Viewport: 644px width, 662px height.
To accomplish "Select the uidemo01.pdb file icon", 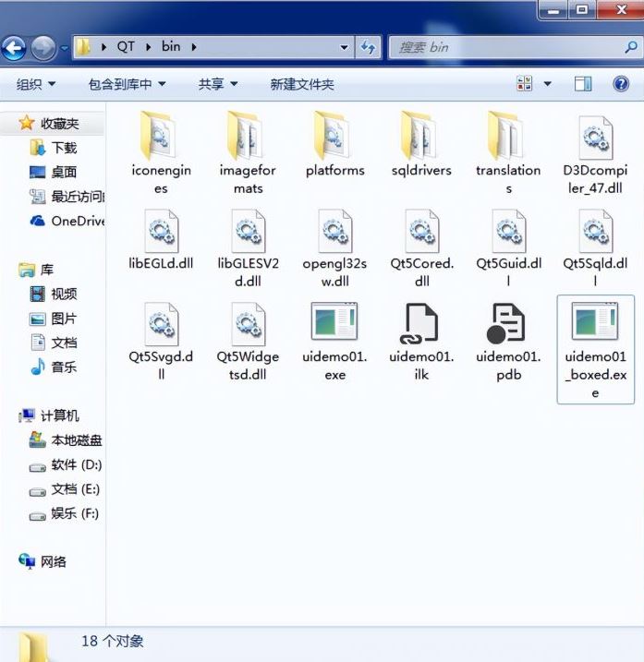I will coord(505,323).
